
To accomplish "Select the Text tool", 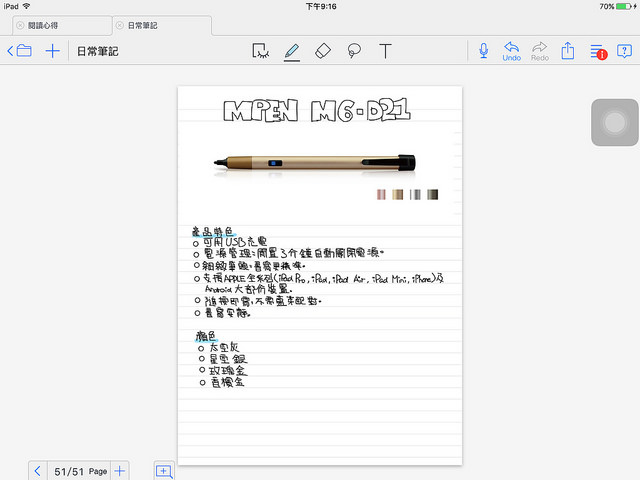I will point(385,51).
